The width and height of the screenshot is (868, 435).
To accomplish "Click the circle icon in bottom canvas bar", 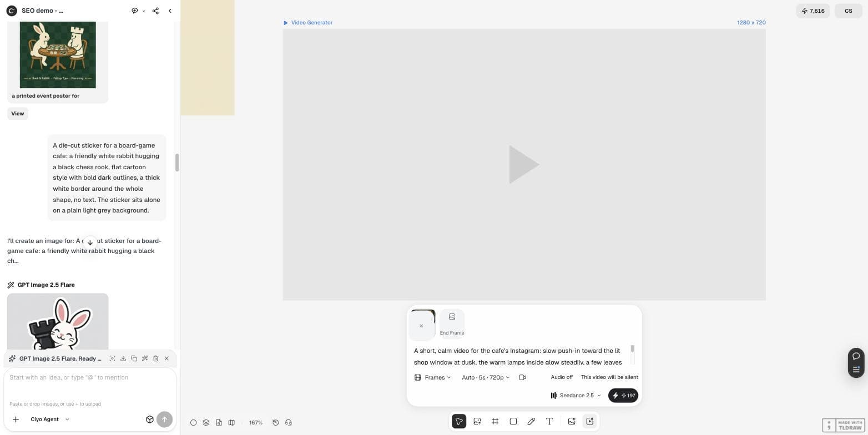I will [193, 422].
